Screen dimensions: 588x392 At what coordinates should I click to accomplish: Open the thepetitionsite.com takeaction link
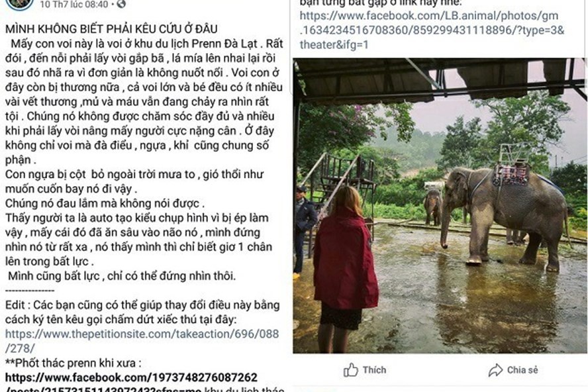point(142,334)
